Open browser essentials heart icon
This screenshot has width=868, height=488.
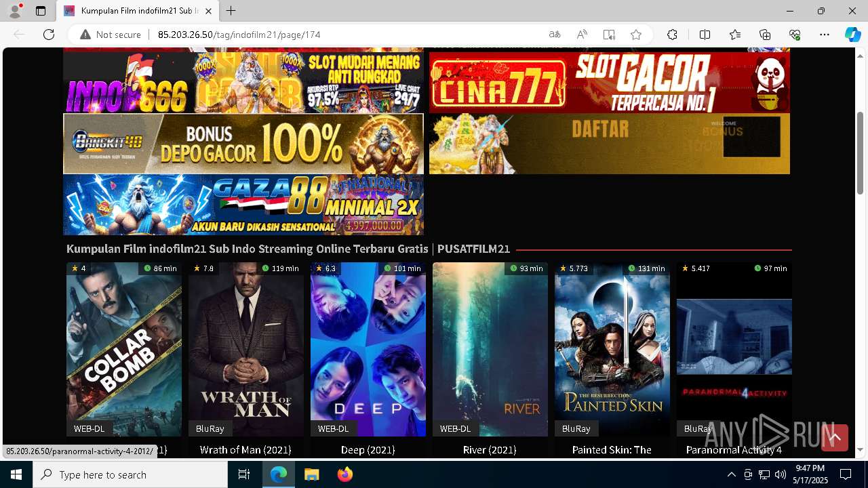pyautogui.click(x=795, y=35)
